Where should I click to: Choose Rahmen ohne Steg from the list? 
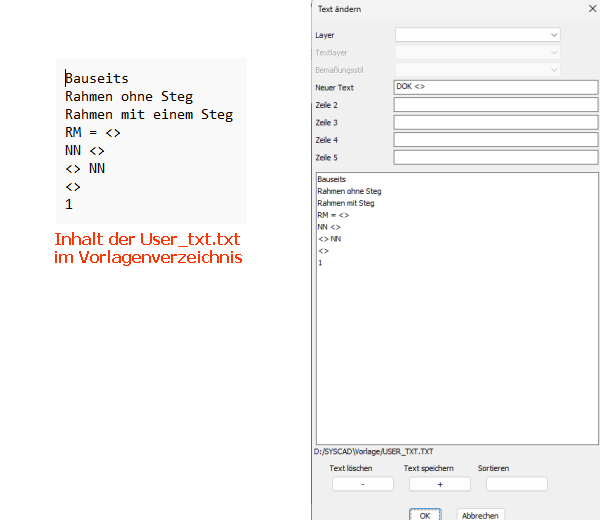click(x=349, y=191)
